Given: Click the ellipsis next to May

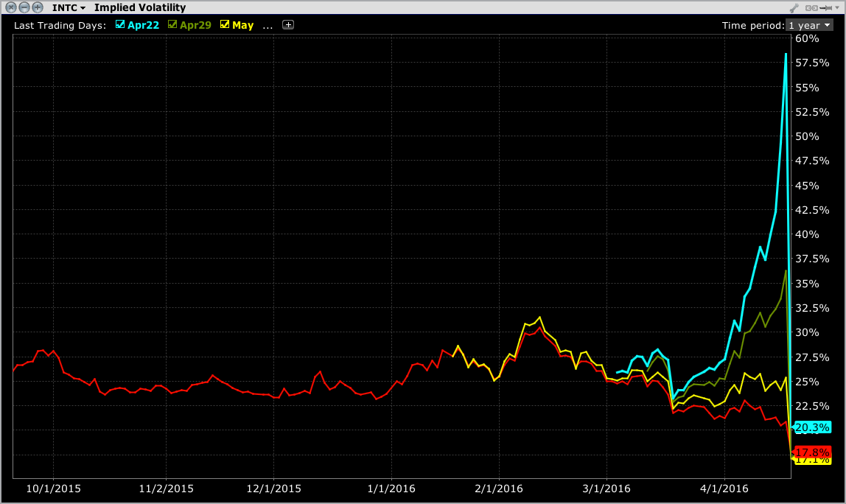Looking at the screenshot, I should click(268, 27).
